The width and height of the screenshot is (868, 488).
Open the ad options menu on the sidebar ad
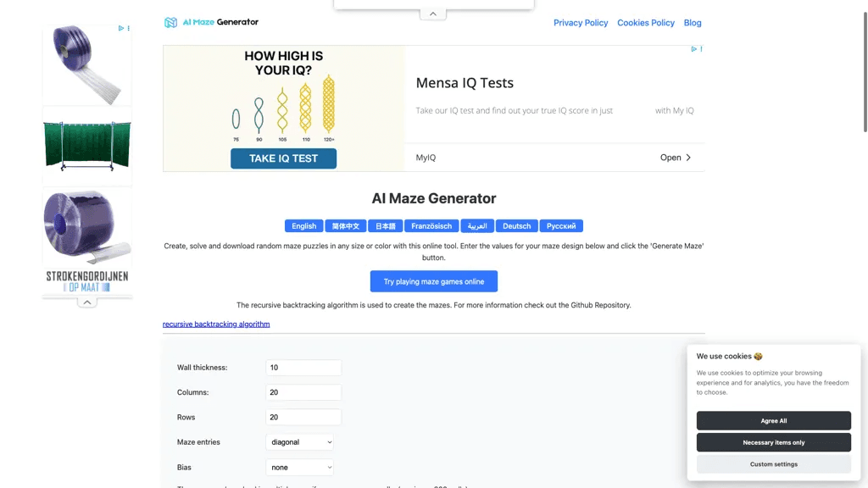pyautogui.click(x=129, y=28)
